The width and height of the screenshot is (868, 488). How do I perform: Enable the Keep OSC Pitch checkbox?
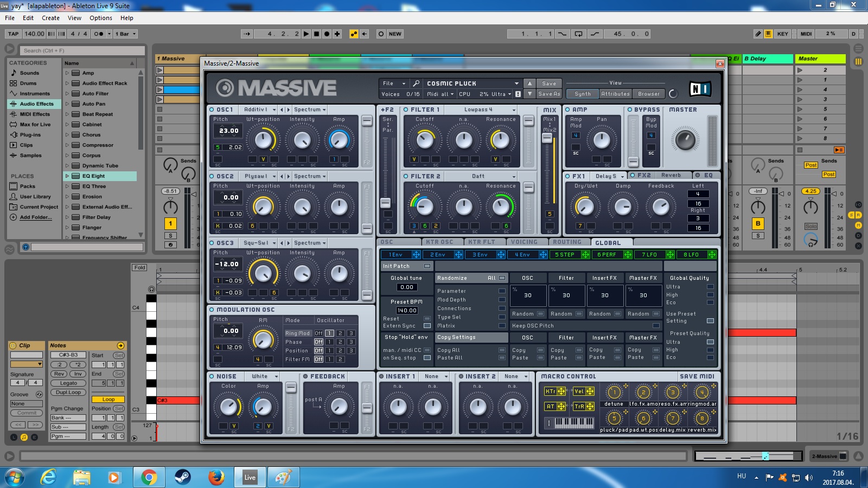click(x=656, y=326)
